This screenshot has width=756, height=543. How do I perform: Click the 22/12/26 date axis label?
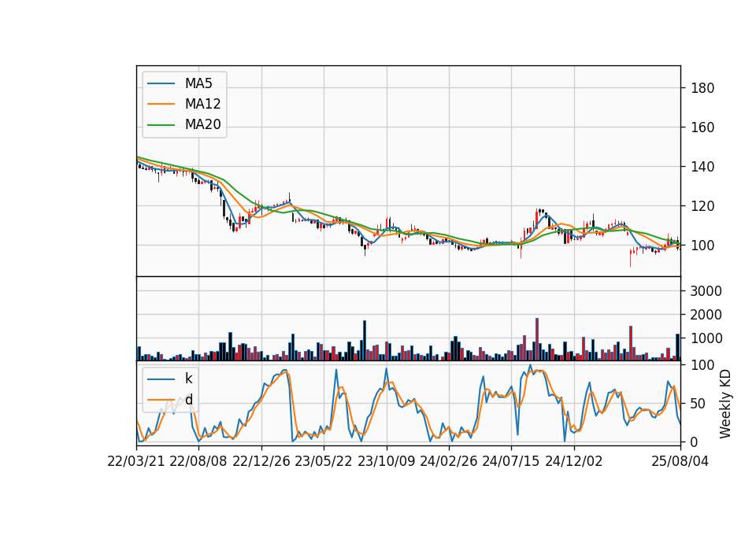coord(261,461)
